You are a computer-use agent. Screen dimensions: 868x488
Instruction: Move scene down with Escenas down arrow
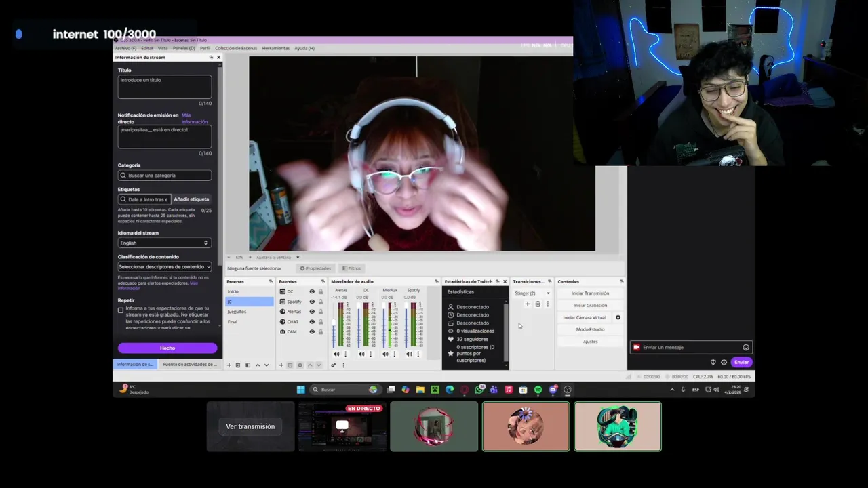[266, 365]
